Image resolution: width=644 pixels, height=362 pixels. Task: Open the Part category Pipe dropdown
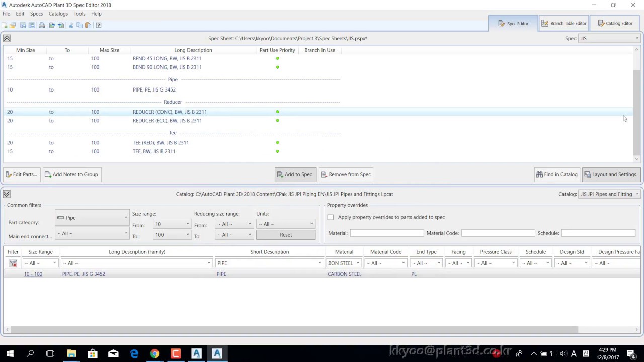point(92,218)
